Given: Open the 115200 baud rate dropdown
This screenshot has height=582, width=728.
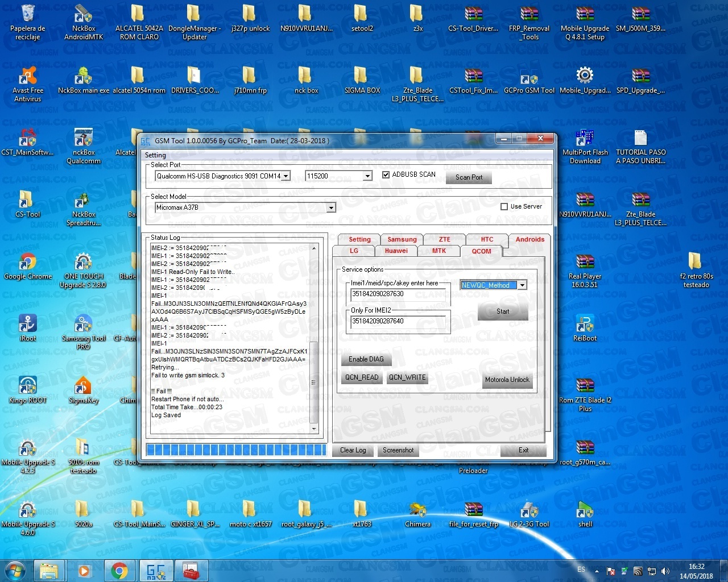Looking at the screenshot, I should point(367,176).
